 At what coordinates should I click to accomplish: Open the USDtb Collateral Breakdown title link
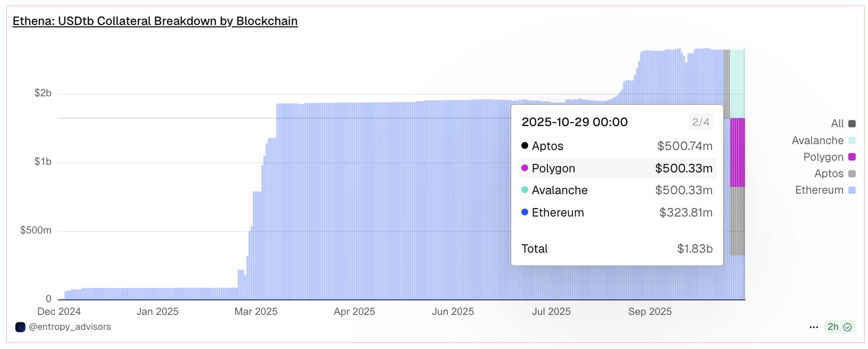pos(155,21)
